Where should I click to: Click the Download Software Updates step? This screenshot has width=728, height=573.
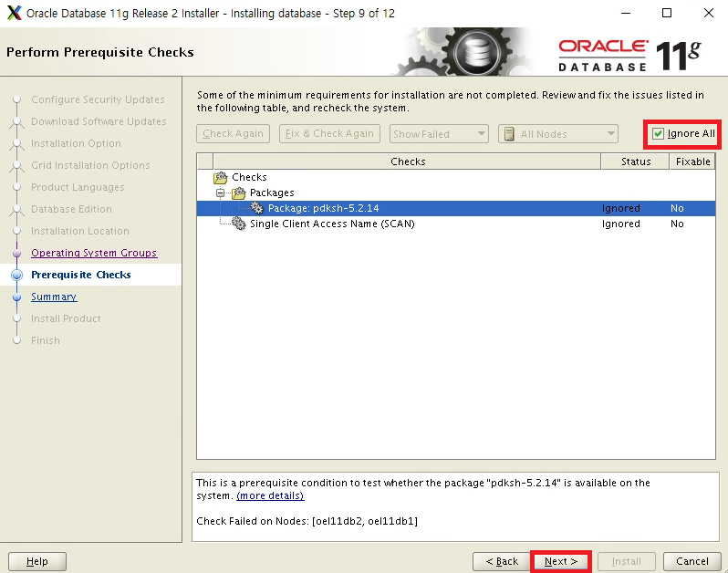[x=99, y=121]
